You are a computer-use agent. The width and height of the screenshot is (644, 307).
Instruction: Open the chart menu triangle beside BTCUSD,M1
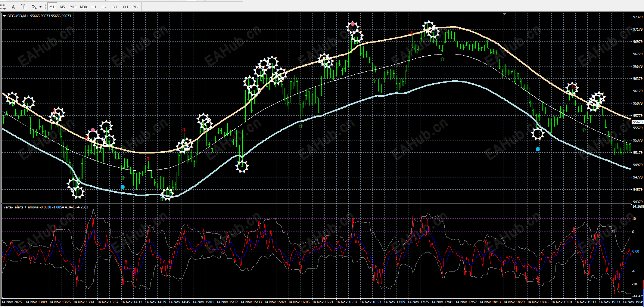(x=4, y=16)
